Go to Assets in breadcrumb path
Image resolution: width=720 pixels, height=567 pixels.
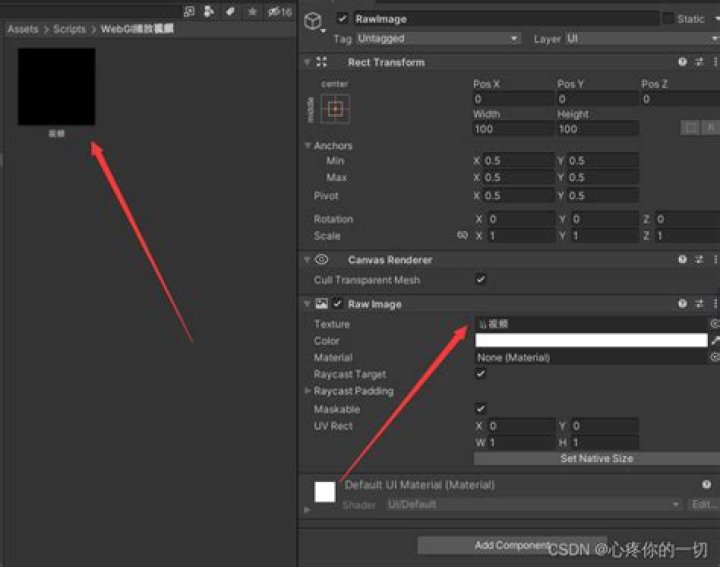tap(22, 29)
